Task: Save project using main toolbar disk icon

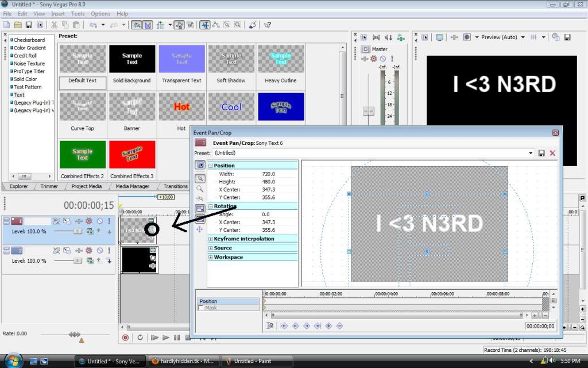Action: [29, 25]
